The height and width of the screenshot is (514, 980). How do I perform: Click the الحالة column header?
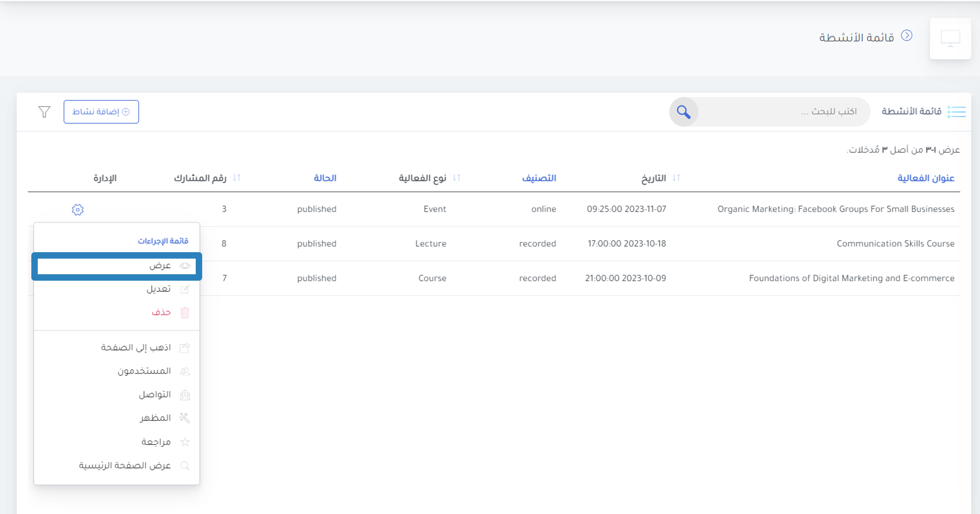click(x=325, y=178)
